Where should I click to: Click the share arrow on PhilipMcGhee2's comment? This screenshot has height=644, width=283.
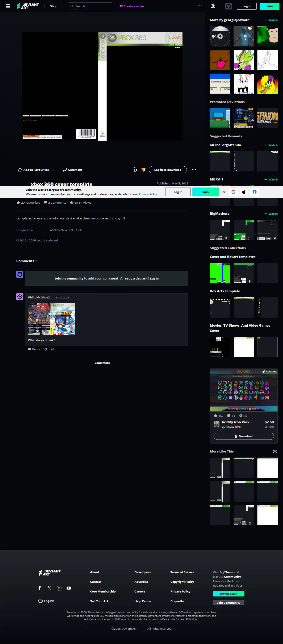pyautogui.click(x=52, y=349)
